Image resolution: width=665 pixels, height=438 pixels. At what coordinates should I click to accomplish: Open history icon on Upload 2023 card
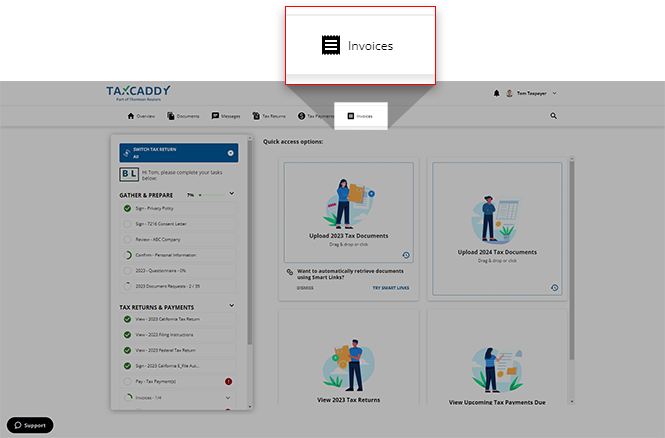tap(406, 255)
